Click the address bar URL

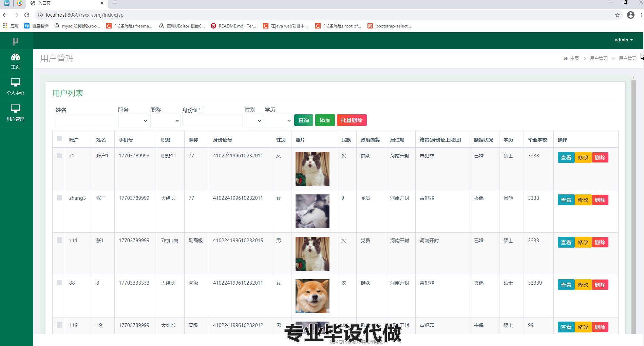click(x=84, y=15)
